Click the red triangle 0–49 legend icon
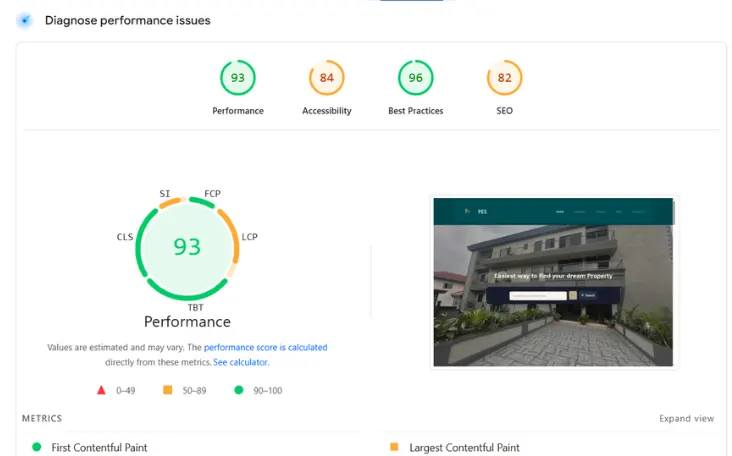Viewport: 732px width, 456px height. 101,390
